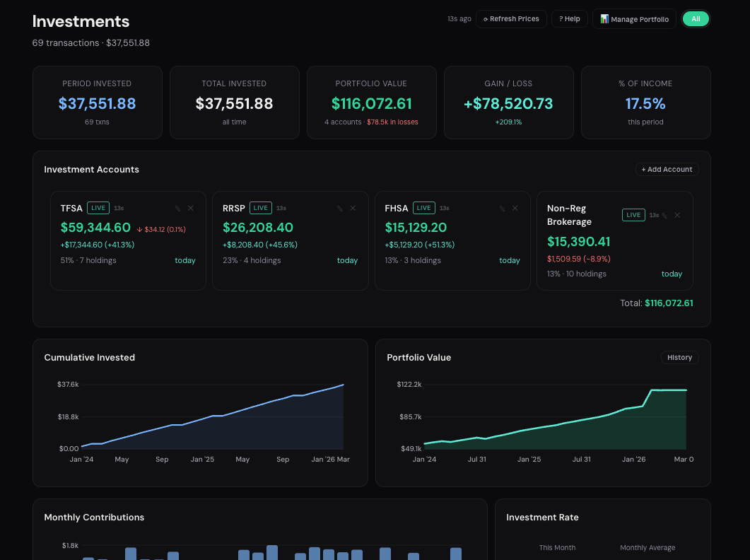
Task: Click the LIVE badge on the RRSP card
Action: (x=261, y=208)
